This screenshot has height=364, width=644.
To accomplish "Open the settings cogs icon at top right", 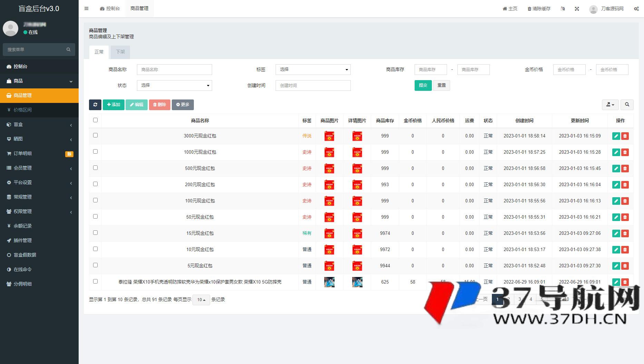I will [636, 9].
